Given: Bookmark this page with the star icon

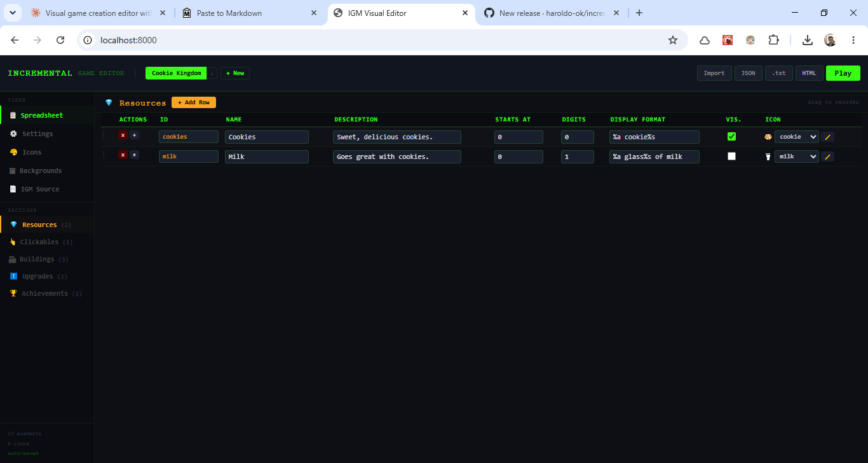Looking at the screenshot, I should (673, 40).
